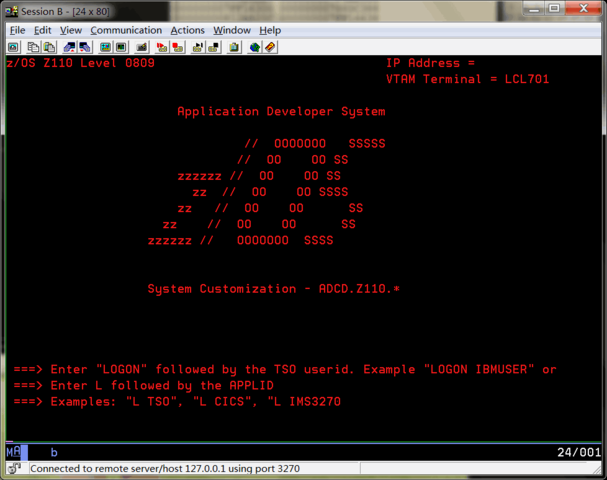Open the Actions menu
This screenshot has height=480, width=607.
pos(188,30)
